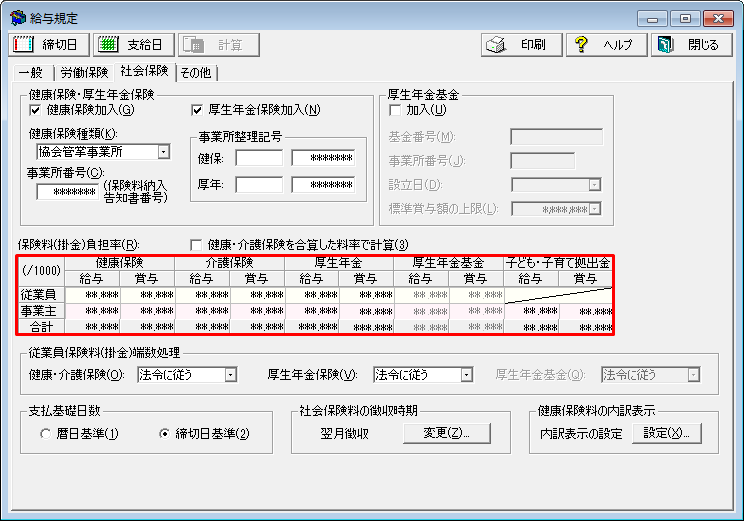The image size is (744, 521).
Task: Click the 事業所番号 input field
Action: tap(67, 191)
